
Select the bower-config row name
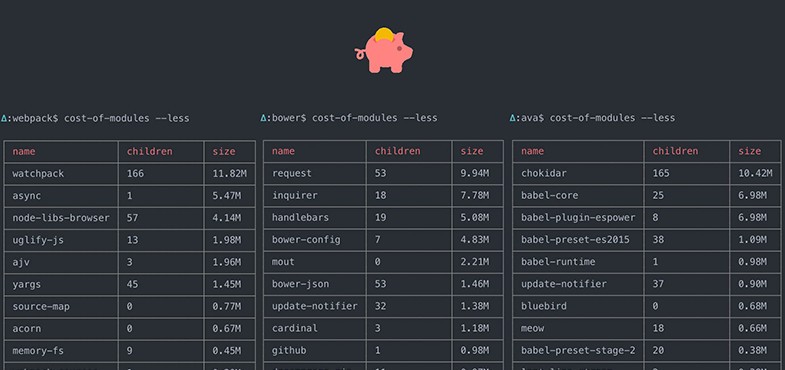306,239
